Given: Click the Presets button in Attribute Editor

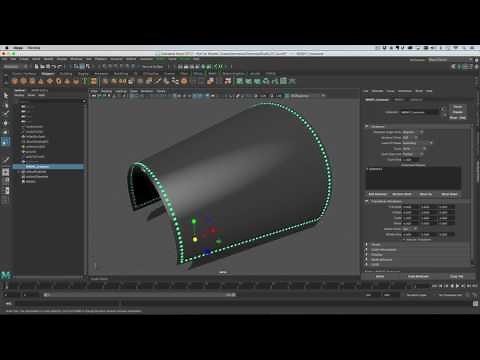Looking at the screenshot, I should [x=458, y=112].
